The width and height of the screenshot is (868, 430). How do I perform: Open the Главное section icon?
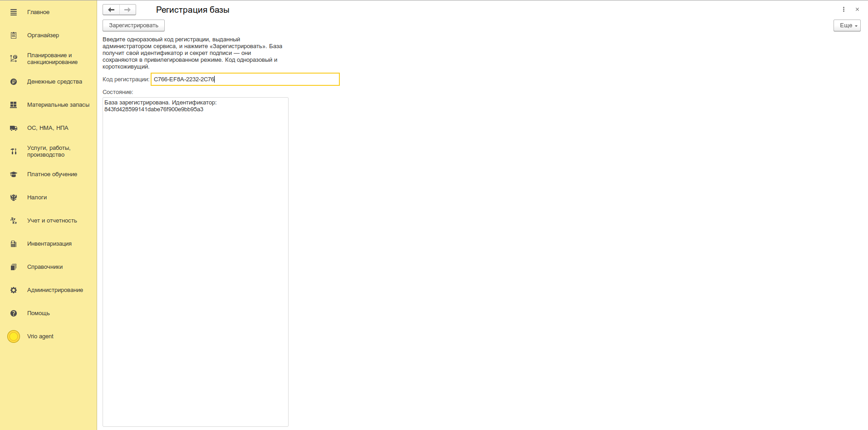tap(14, 12)
